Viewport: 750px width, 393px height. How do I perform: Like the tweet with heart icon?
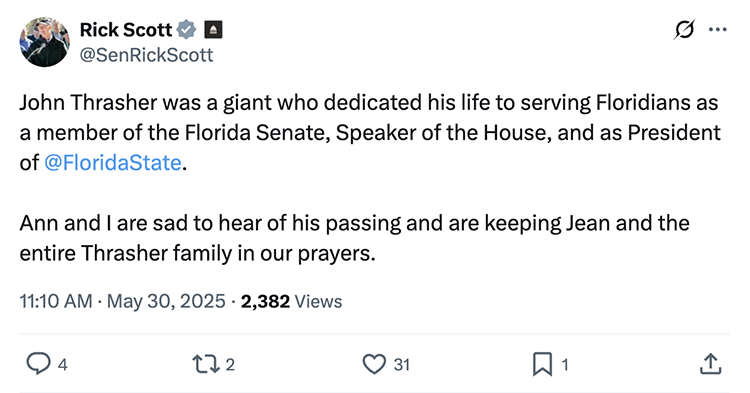(x=374, y=364)
